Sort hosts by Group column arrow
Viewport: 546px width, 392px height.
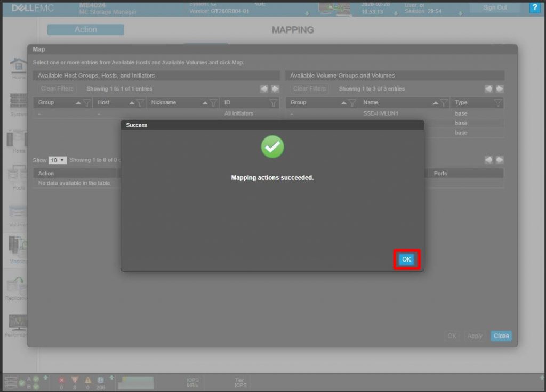pos(78,103)
